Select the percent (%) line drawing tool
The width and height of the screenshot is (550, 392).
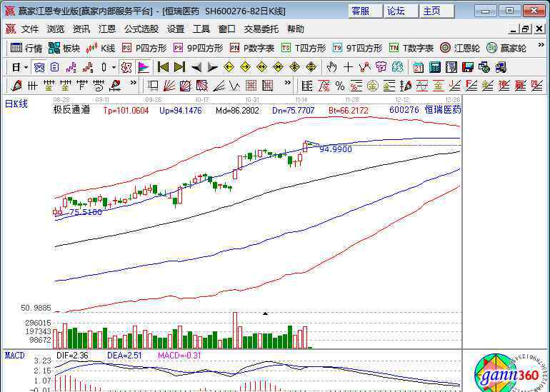tap(339, 86)
